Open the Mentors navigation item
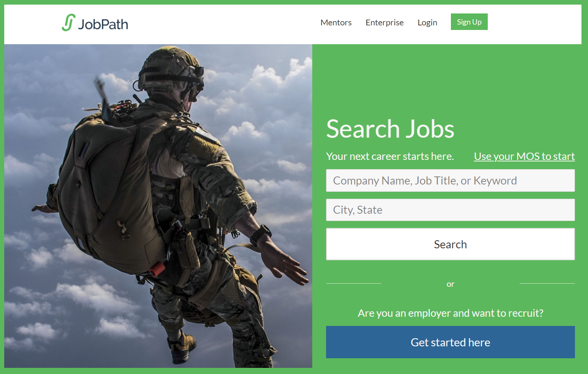The height and width of the screenshot is (374, 588). click(x=336, y=23)
